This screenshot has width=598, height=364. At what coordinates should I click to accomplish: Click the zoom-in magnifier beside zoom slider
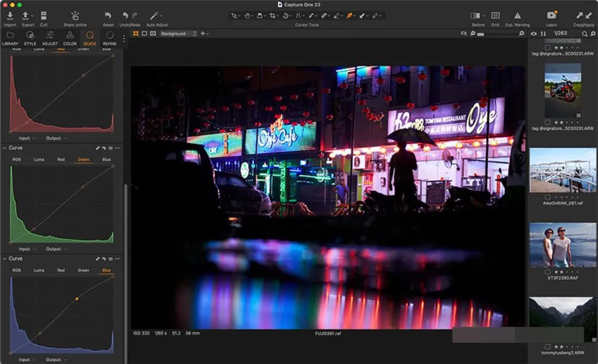click(521, 34)
